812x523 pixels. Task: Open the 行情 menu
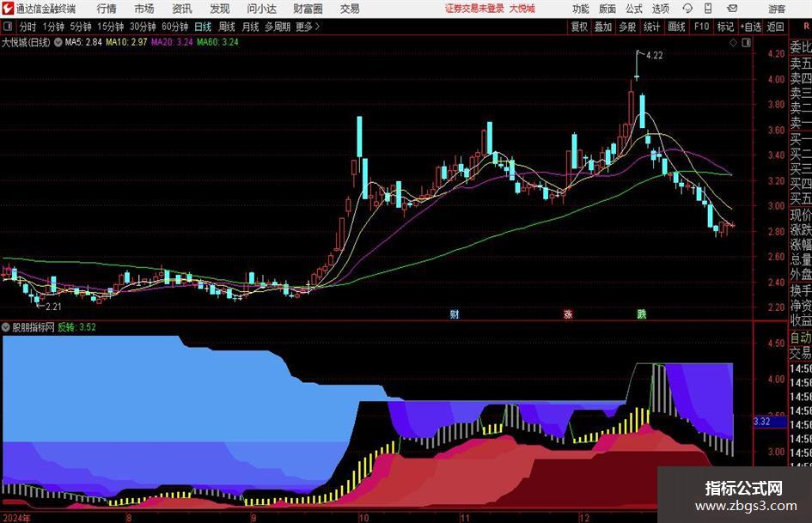[x=107, y=9]
